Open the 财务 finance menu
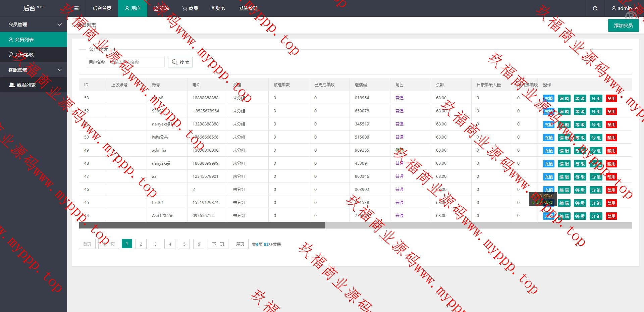This screenshot has height=312, width=644. click(x=218, y=8)
